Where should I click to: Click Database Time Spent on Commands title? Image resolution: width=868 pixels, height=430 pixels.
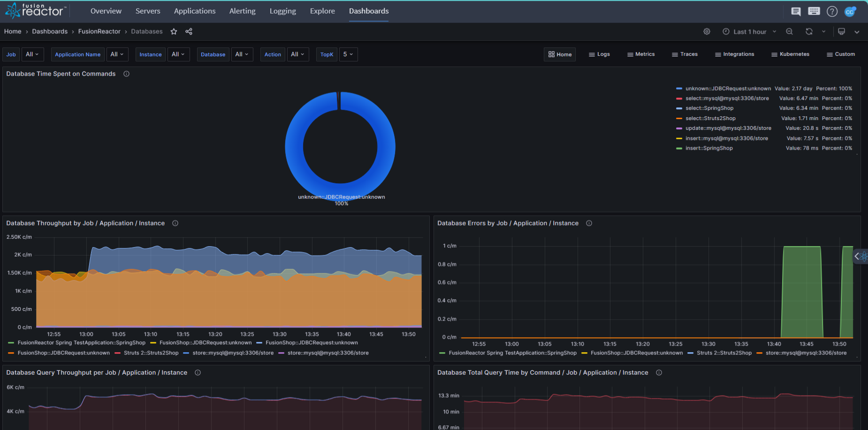coord(61,74)
